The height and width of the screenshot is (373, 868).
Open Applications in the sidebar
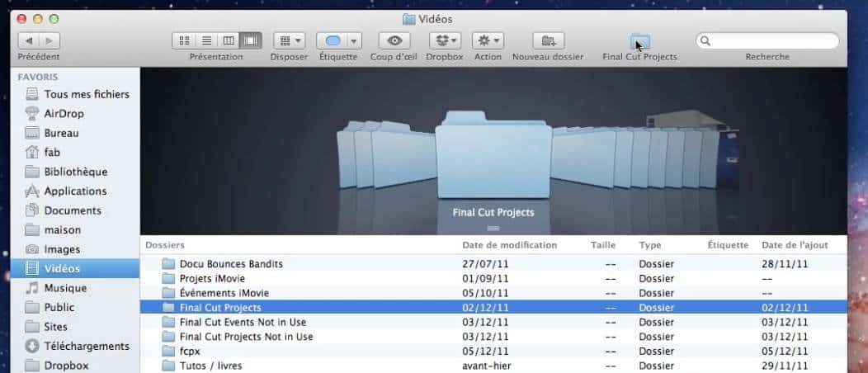point(75,191)
